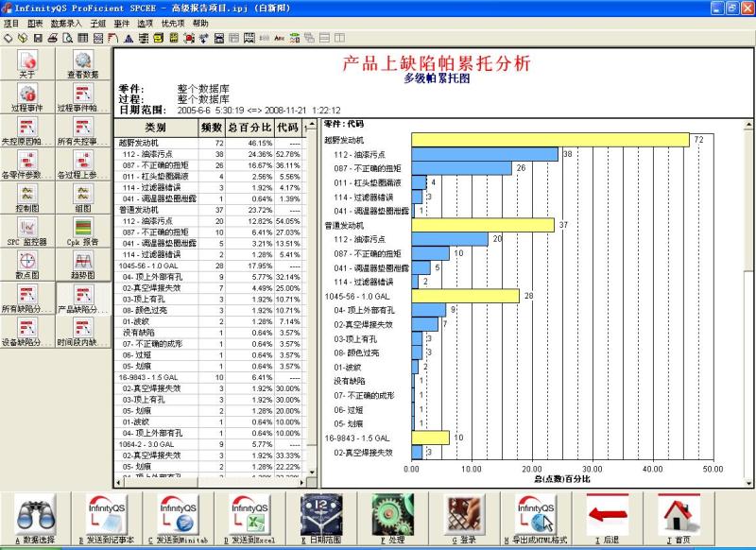Select the 普通发动机 row in table

[142, 210]
